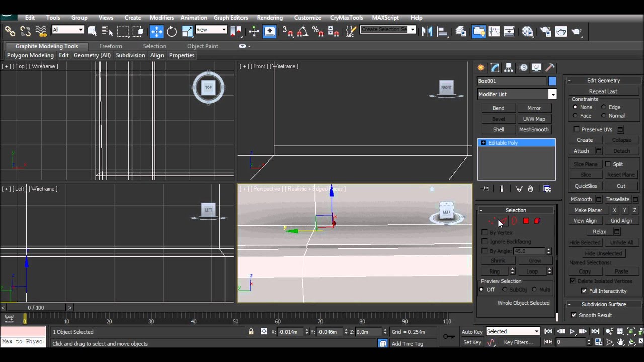This screenshot has height=362, width=644.
Task: Open the Modifiers menu
Action: pyautogui.click(x=162, y=18)
